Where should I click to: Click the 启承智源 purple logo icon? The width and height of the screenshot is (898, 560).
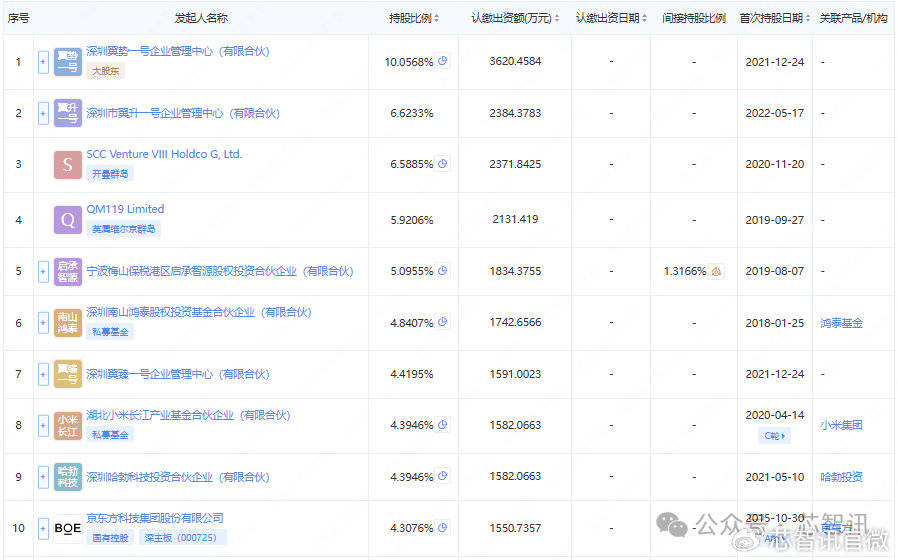click(x=68, y=271)
